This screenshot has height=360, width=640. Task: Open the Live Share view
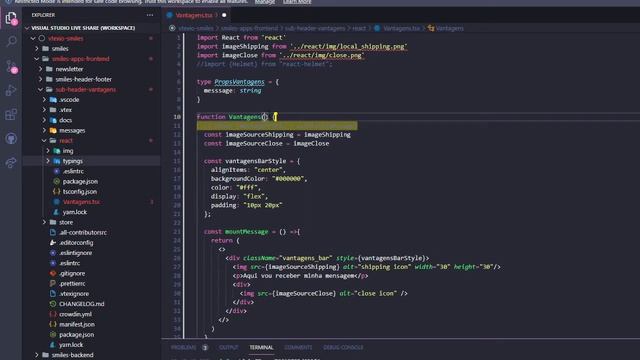[11, 163]
